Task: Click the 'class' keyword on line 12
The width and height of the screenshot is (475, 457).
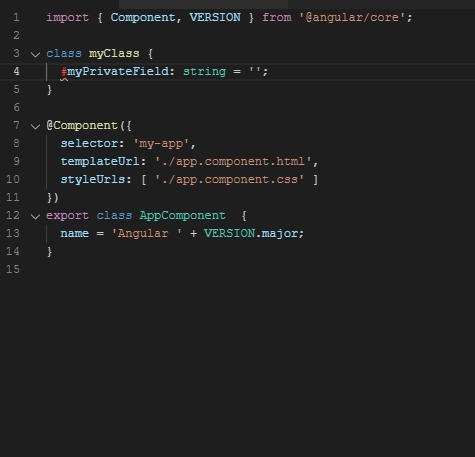Action: tap(114, 216)
